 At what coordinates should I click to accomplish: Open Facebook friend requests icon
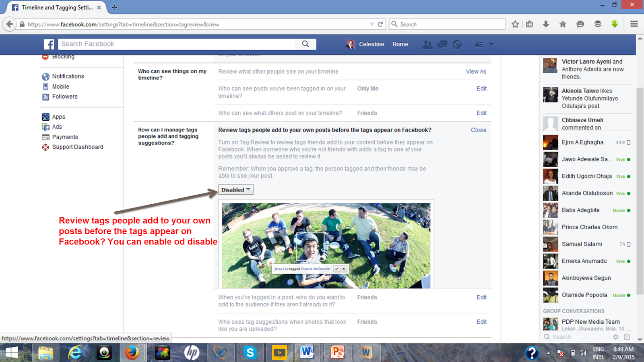point(427,44)
